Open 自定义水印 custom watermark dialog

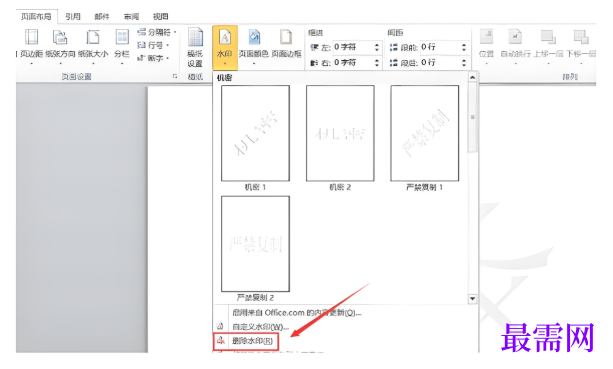[x=260, y=327]
